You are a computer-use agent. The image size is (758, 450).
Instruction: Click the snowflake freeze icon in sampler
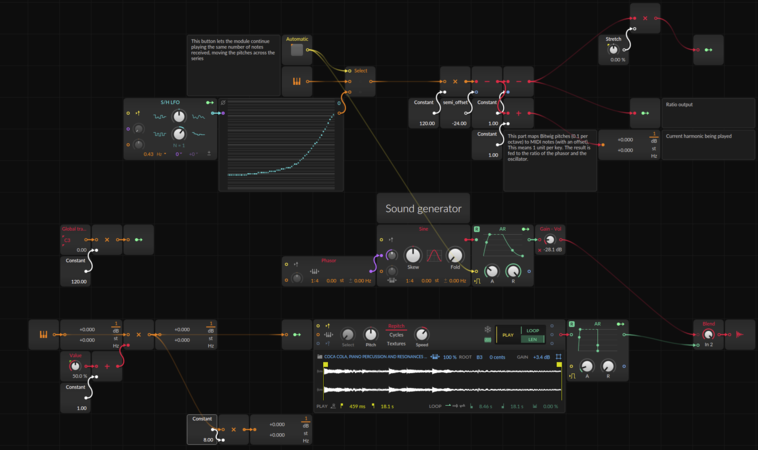(x=488, y=329)
